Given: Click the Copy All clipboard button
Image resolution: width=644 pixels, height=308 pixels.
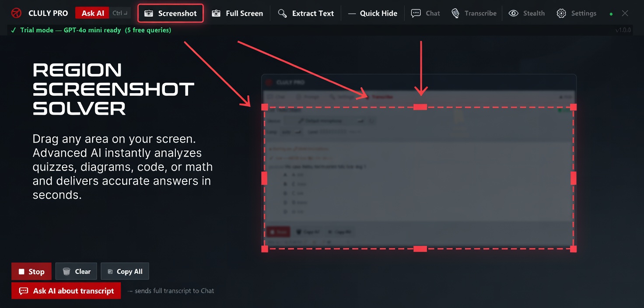Looking at the screenshot, I should (x=125, y=271).
